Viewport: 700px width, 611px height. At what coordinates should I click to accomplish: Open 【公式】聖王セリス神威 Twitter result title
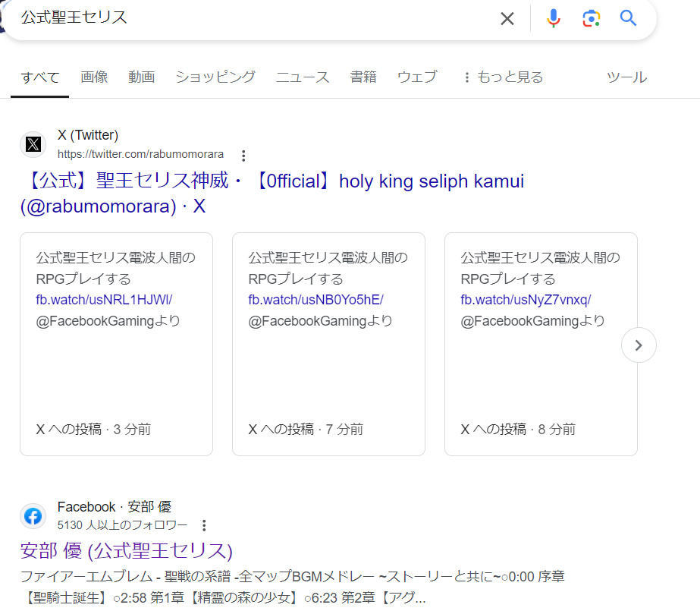(x=272, y=194)
